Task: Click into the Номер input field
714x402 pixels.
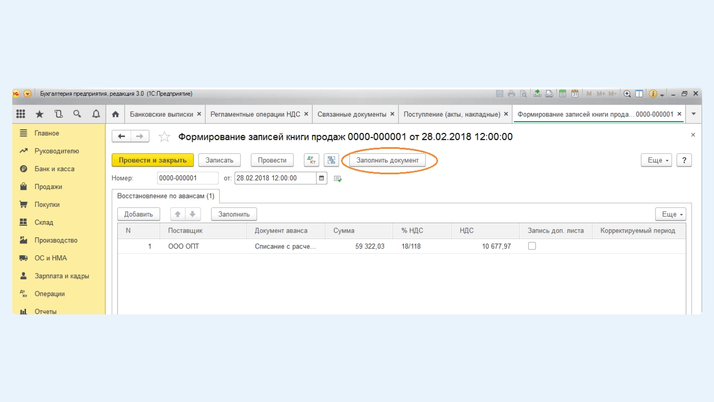Action: (x=187, y=178)
